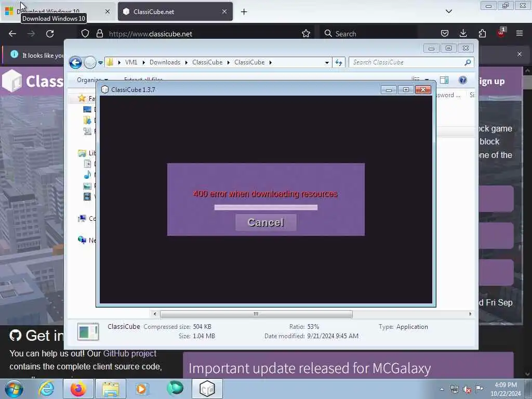Open Firefox extensions puzzle icon
The width and height of the screenshot is (532, 399).
482,34
